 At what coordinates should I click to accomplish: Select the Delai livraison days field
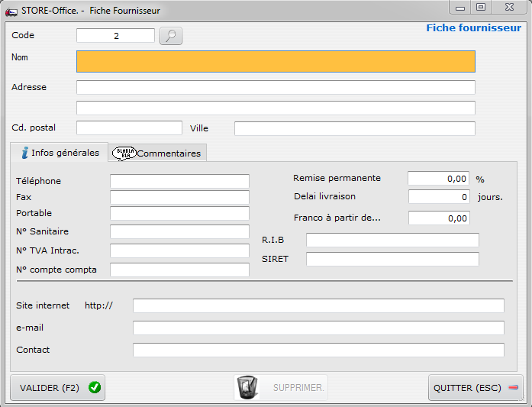pyautogui.click(x=438, y=197)
